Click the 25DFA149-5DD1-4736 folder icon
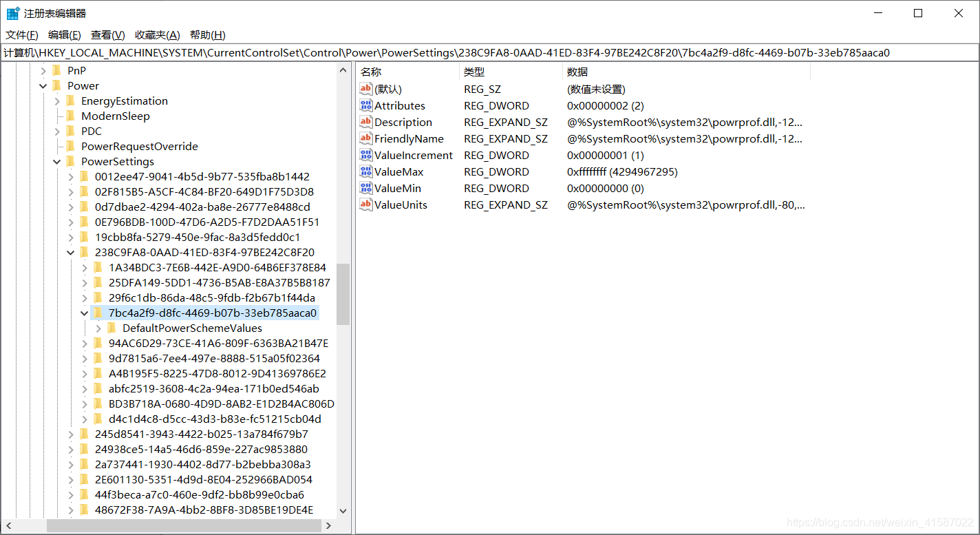The width and height of the screenshot is (980, 535). [98, 282]
